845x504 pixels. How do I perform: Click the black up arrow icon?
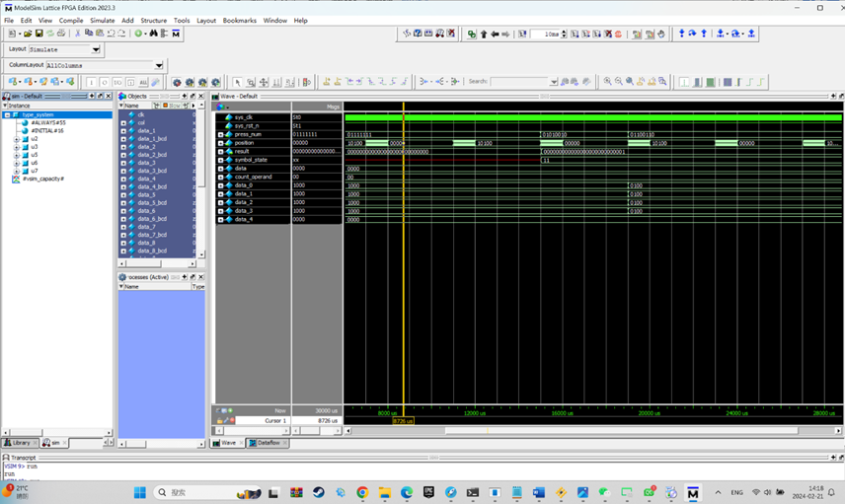(484, 34)
